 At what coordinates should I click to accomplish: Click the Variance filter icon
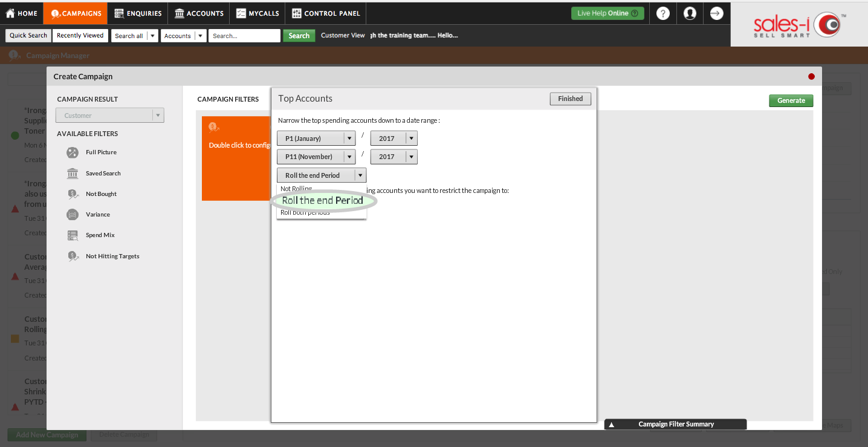click(73, 215)
